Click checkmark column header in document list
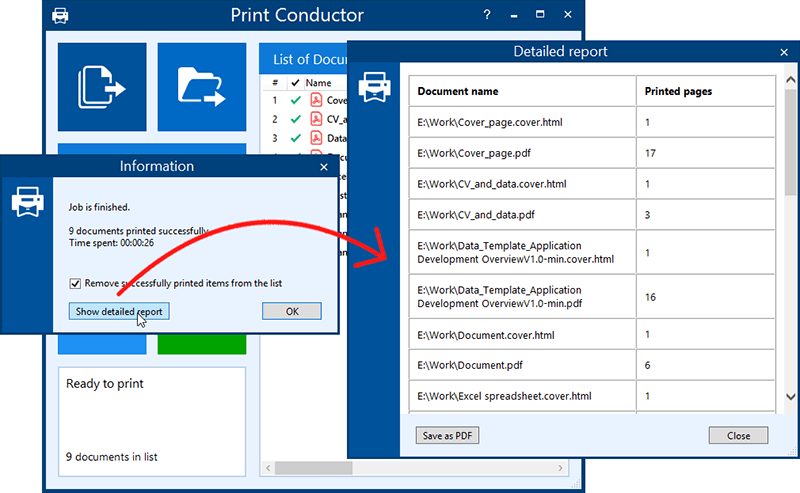Image resolution: width=800 pixels, height=493 pixels. [295, 83]
